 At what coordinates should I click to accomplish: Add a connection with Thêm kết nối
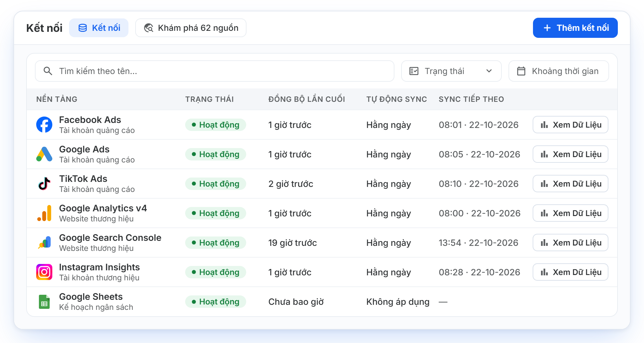tap(575, 28)
